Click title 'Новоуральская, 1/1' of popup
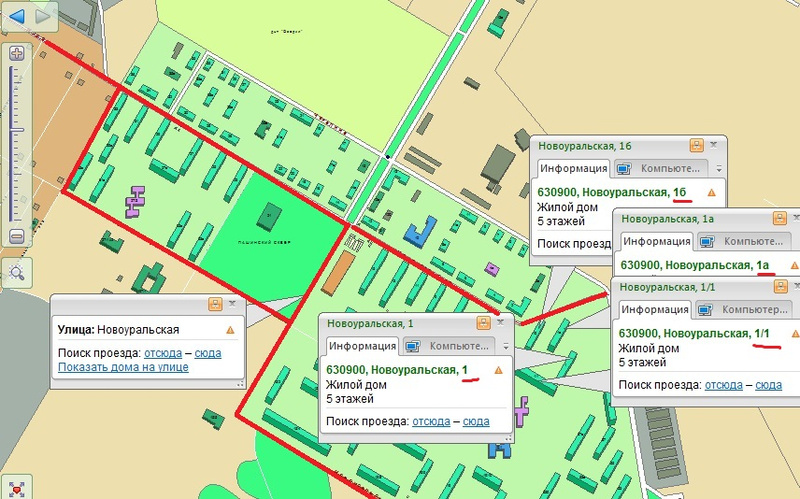Screen dimensions: 800x499 click(x=667, y=287)
